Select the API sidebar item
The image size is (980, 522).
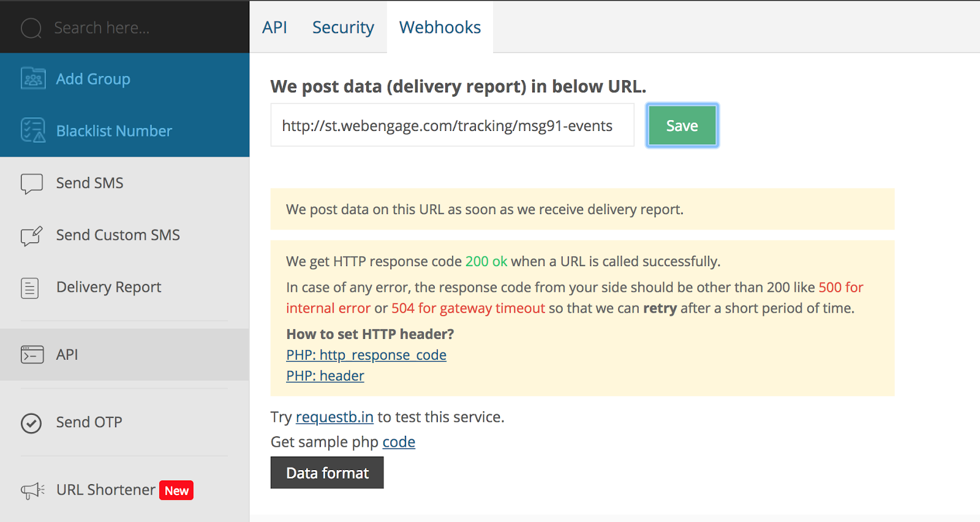point(125,355)
